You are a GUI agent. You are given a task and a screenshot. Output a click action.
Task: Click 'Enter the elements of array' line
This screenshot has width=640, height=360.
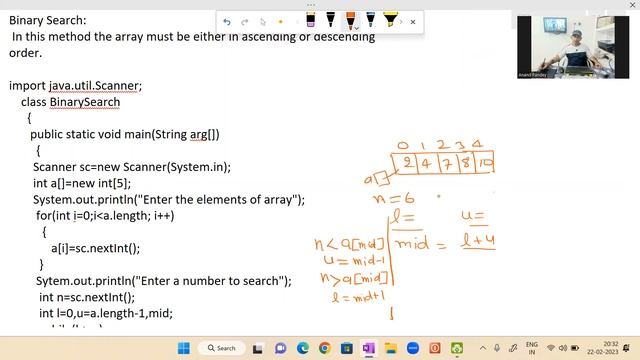(169, 200)
